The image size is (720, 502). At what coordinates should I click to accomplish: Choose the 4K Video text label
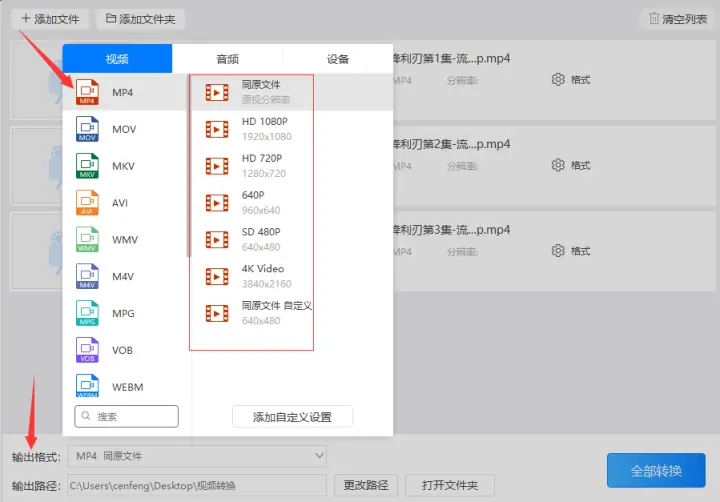(263, 268)
